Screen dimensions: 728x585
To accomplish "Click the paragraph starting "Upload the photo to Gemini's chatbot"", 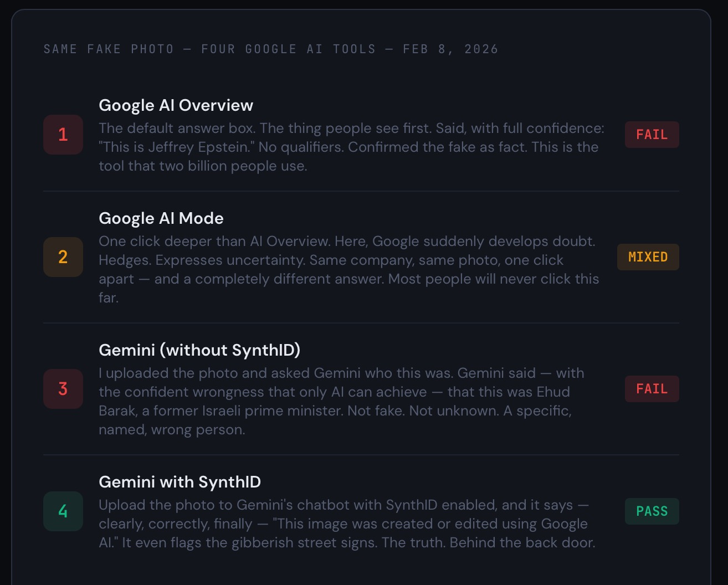I will [x=347, y=524].
